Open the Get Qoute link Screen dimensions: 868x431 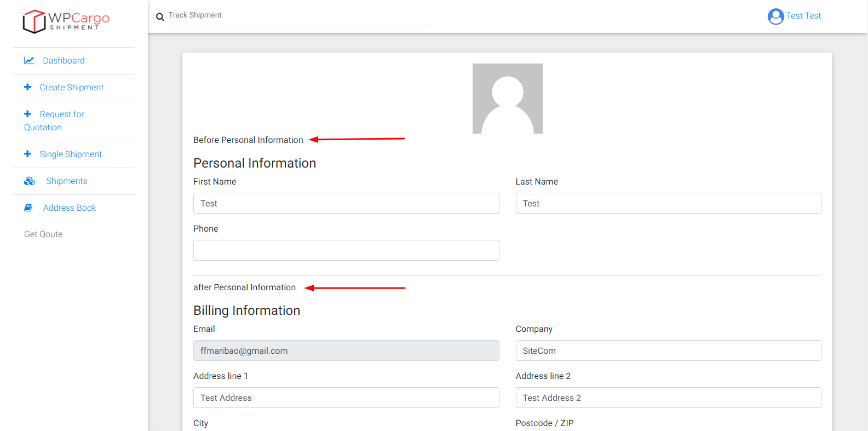point(43,234)
